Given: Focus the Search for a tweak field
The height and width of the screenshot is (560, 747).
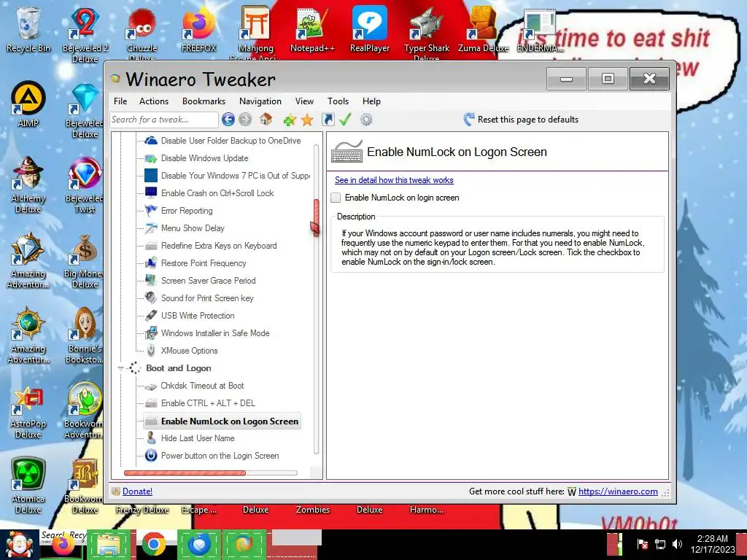Looking at the screenshot, I should [x=164, y=120].
